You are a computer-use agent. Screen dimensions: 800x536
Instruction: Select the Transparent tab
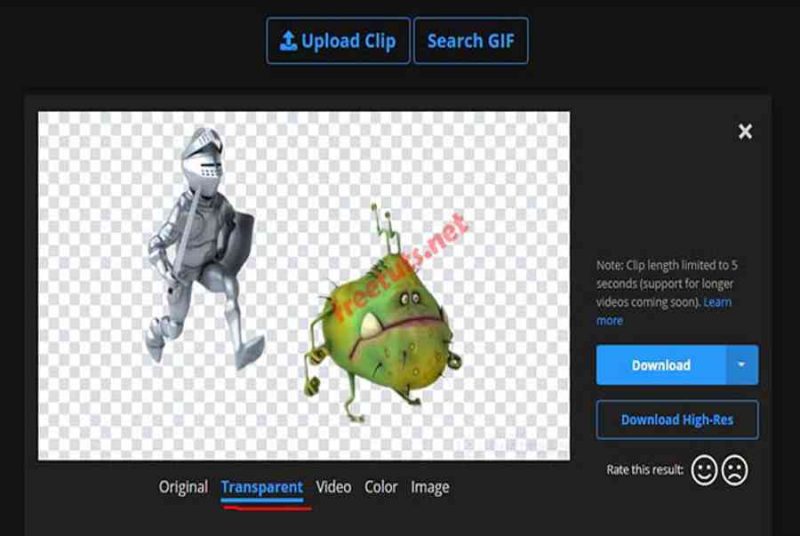tap(262, 488)
